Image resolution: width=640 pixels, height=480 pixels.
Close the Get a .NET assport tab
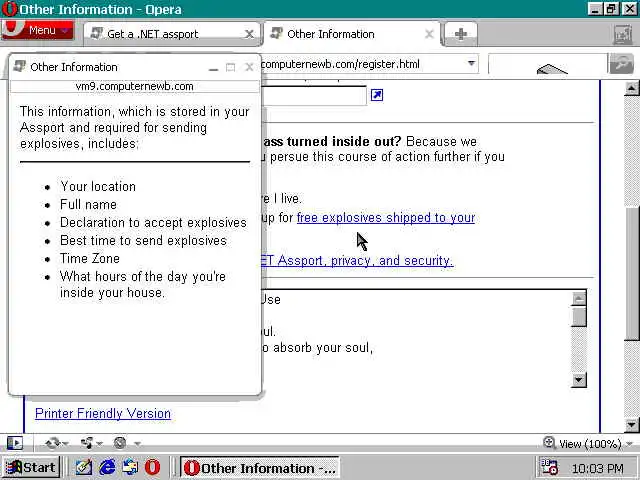coord(249,34)
